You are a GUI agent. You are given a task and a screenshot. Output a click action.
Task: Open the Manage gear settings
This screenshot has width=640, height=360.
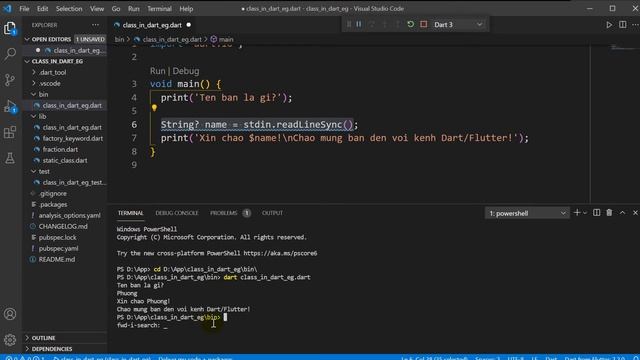click(x=10, y=339)
